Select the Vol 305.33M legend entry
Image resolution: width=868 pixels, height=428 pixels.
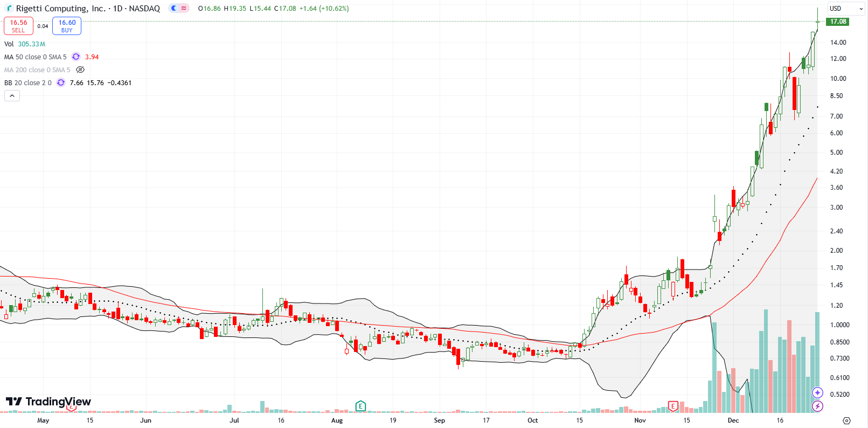click(x=25, y=44)
